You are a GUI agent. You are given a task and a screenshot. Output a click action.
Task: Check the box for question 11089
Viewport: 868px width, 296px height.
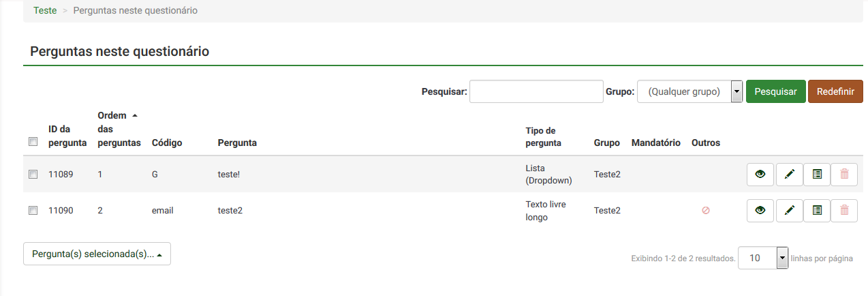pyautogui.click(x=33, y=175)
